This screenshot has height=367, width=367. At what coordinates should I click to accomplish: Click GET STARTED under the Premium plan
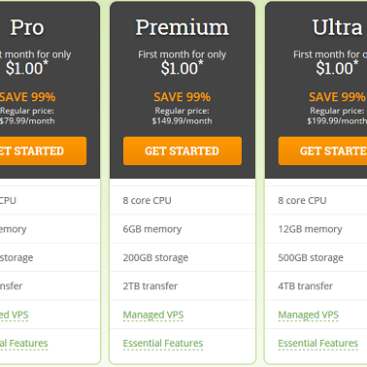[x=182, y=151]
